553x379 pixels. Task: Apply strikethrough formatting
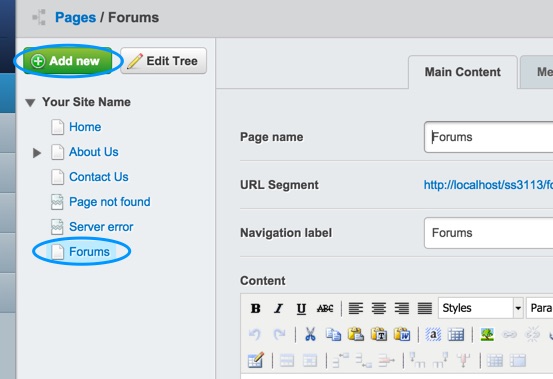click(x=325, y=308)
